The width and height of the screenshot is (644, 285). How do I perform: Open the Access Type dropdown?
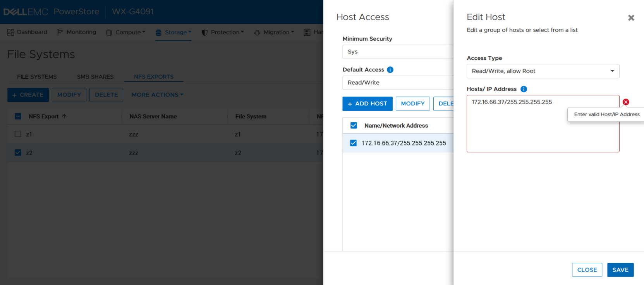543,71
